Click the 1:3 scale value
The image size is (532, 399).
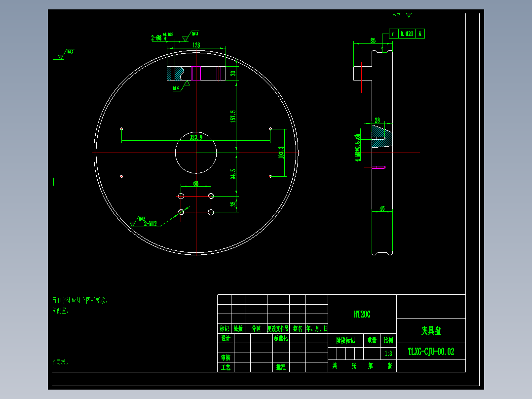[388, 354]
